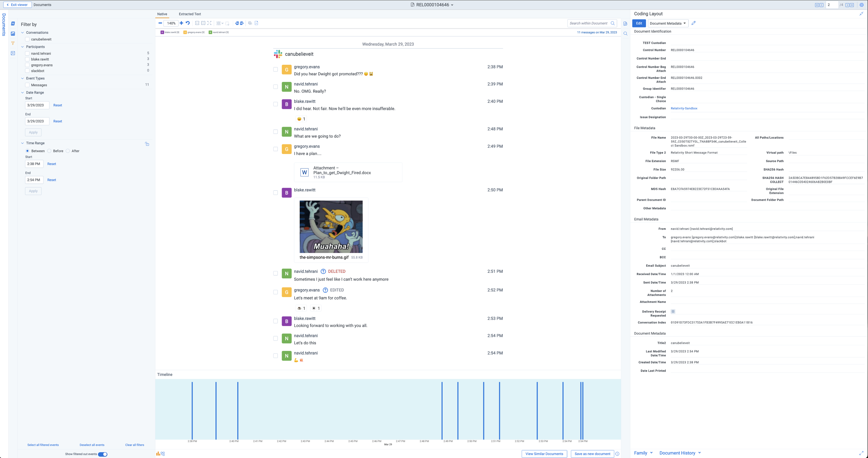Click the View Similar Documents button
This screenshot has height=458, width=868.
544,454
